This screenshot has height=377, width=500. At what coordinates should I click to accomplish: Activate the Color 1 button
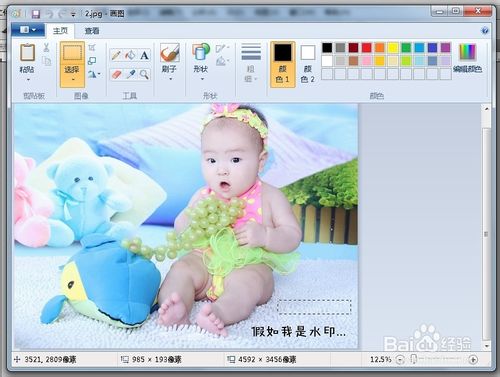[x=283, y=64]
